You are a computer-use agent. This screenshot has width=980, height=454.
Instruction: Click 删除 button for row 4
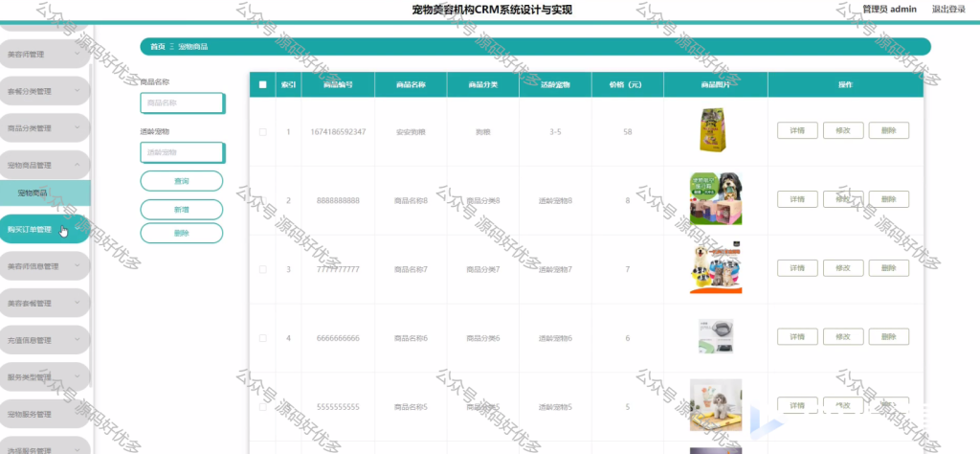tap(889, 337)
